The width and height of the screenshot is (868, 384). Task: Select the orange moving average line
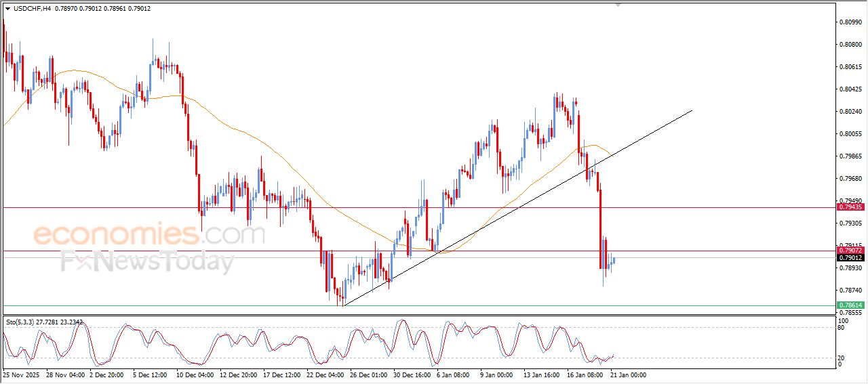[271, 157]
